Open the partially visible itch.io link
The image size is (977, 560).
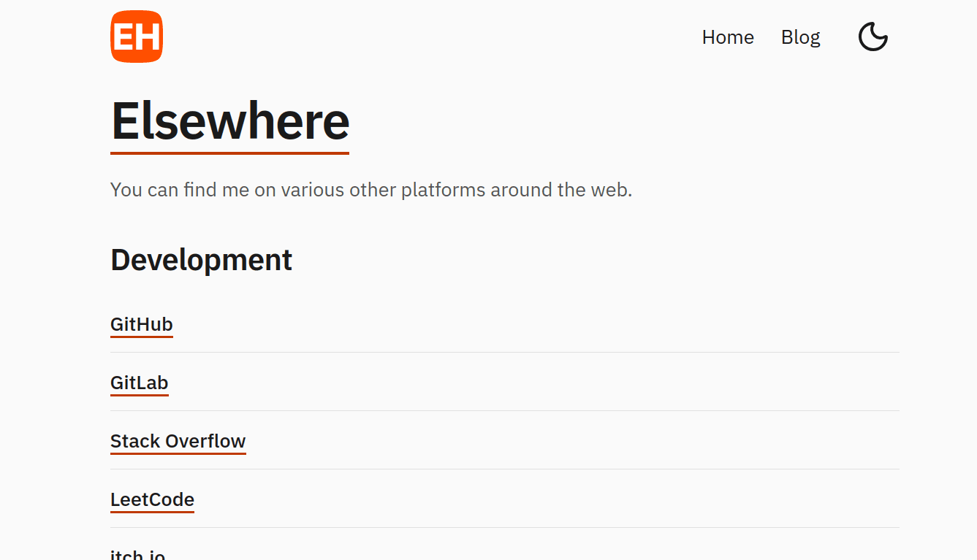coord(137,555)
